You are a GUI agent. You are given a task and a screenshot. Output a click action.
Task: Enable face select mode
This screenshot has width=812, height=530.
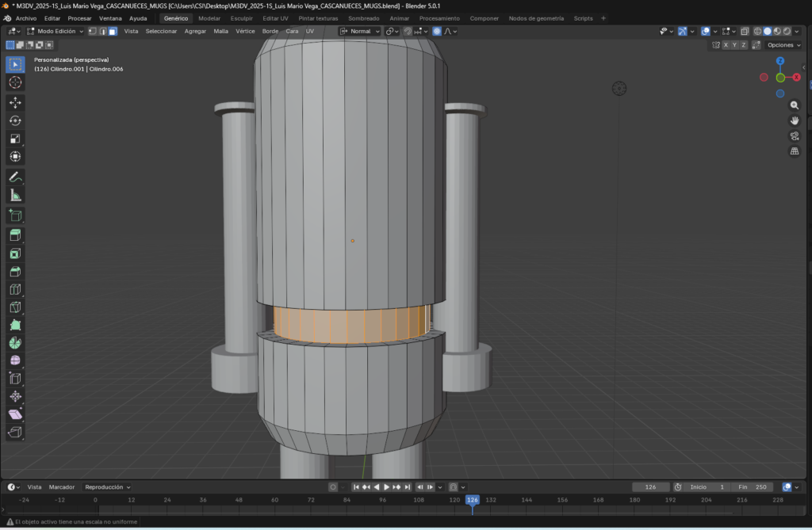coord(113,32)
